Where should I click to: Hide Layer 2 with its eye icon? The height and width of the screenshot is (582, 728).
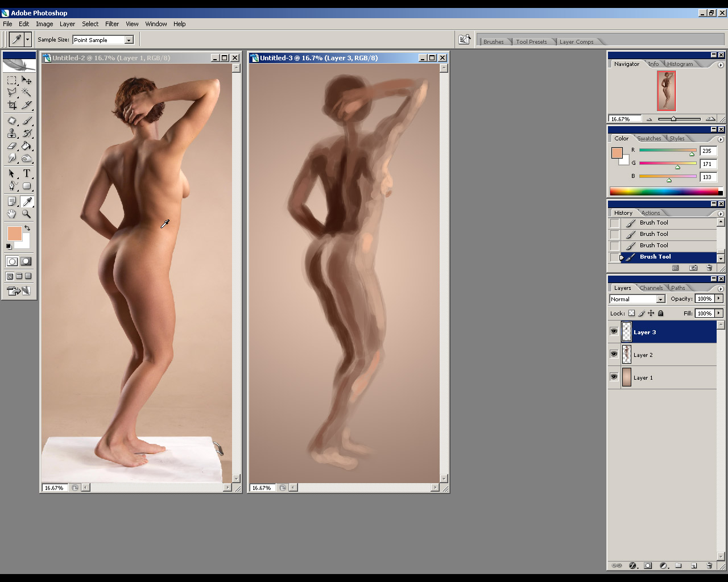tap(614, 354)
